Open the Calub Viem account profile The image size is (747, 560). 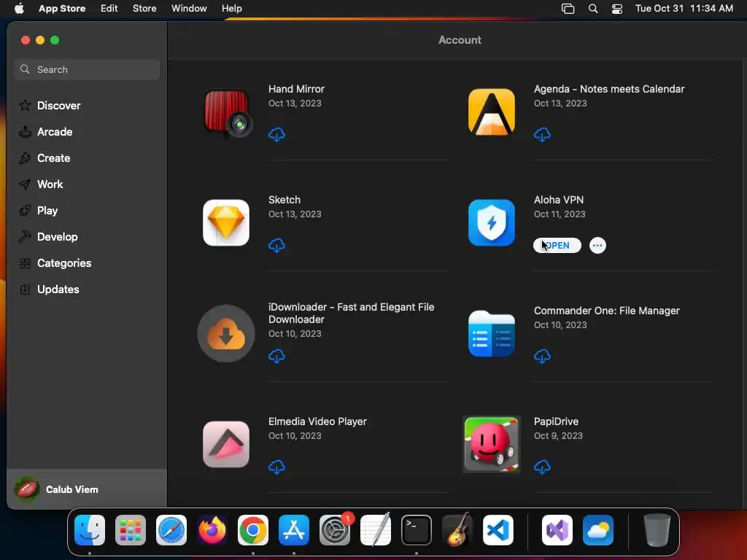pyautogui.click(x=87, y=489)
